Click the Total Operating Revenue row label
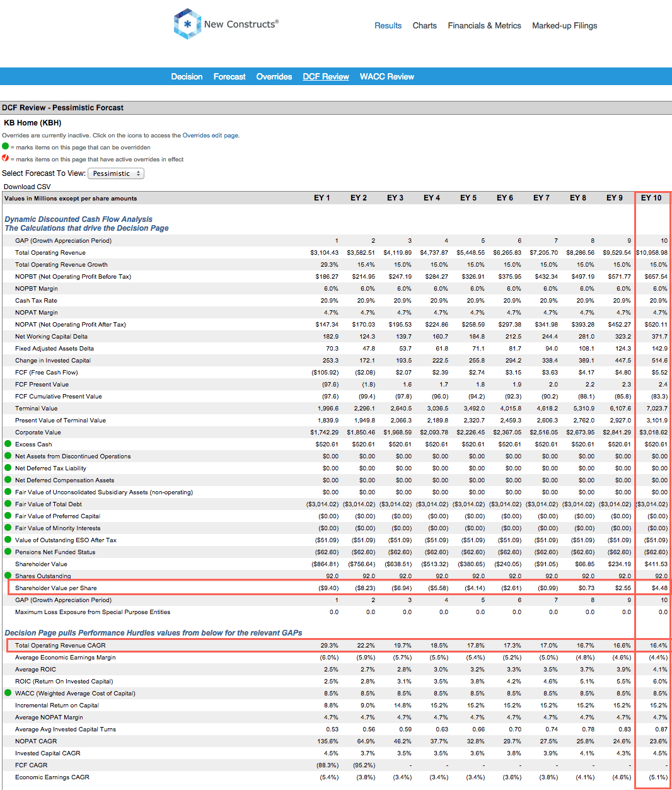672x790 pixels. tap(50, 253)
